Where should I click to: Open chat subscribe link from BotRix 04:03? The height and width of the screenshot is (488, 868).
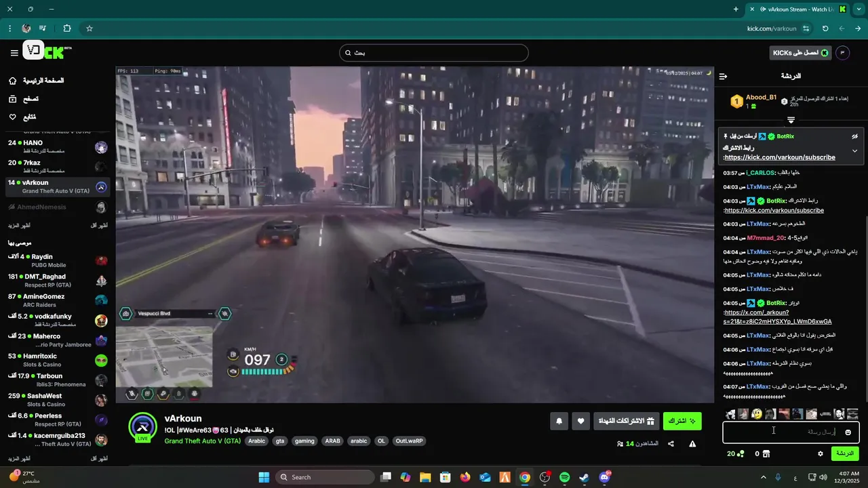tap(774, 211)
